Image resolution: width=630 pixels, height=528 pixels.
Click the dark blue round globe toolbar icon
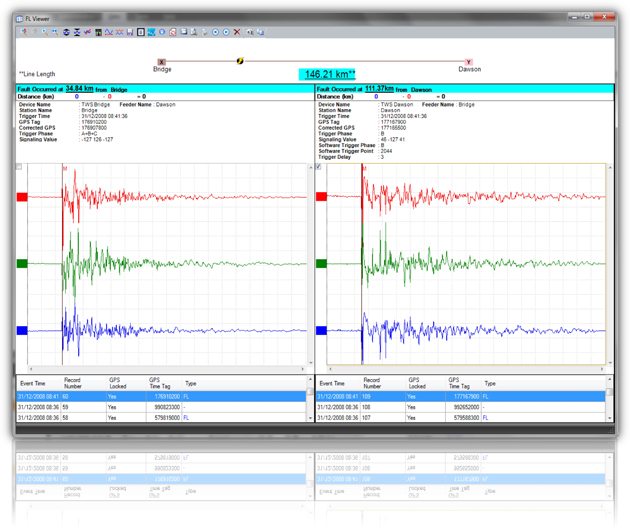66,32
